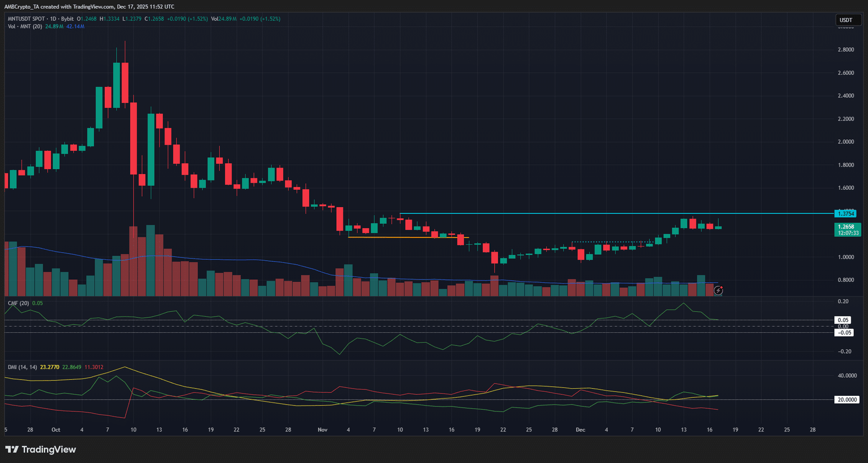Click the Oct date on time axis
Viewport: 868px width, 463px height.
pyautogui.click(x=56, y=430)
